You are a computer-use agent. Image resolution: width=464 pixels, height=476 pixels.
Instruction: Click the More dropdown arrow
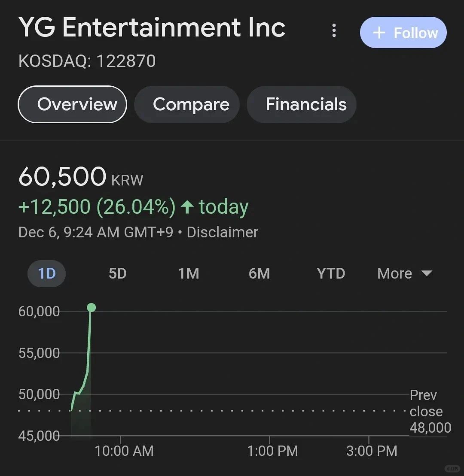pos(427,273)
